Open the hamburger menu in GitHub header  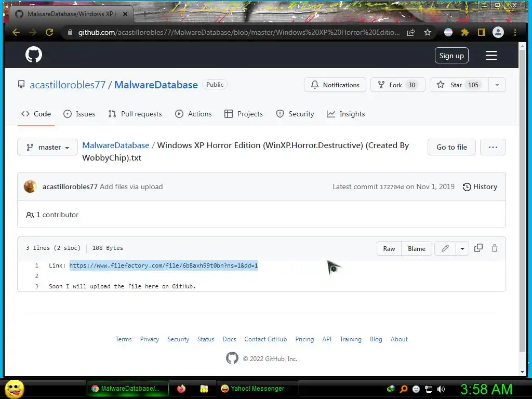[x=491, y=56]
